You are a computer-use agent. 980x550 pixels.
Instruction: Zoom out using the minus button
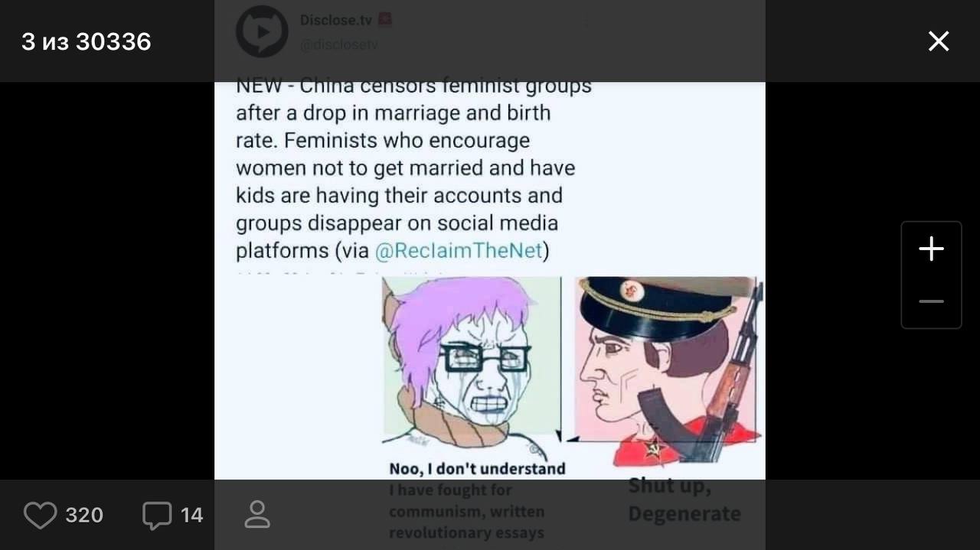point(931,301)
